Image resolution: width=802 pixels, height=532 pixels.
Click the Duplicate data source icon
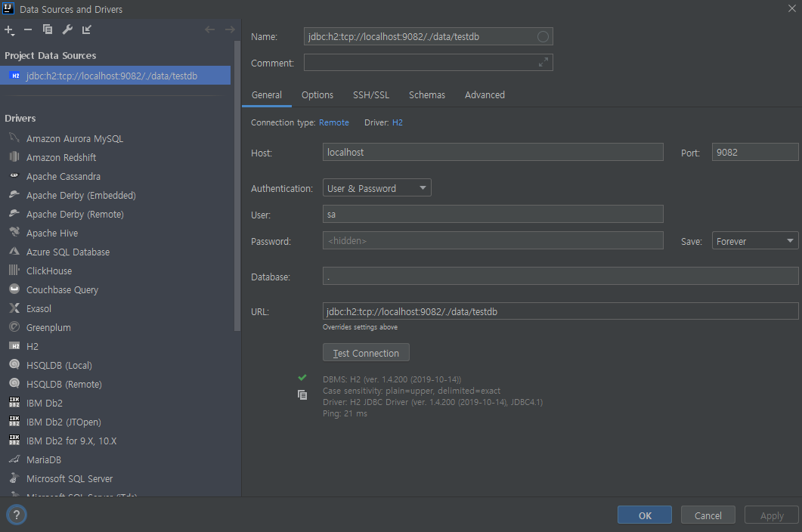pos(48,29)
